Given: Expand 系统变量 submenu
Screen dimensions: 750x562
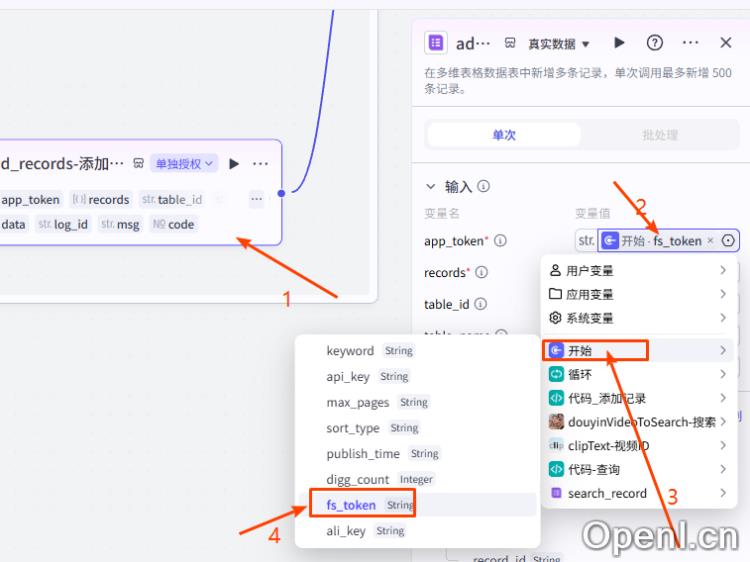Looking at the screenshot, I should [x=637, y=318].
